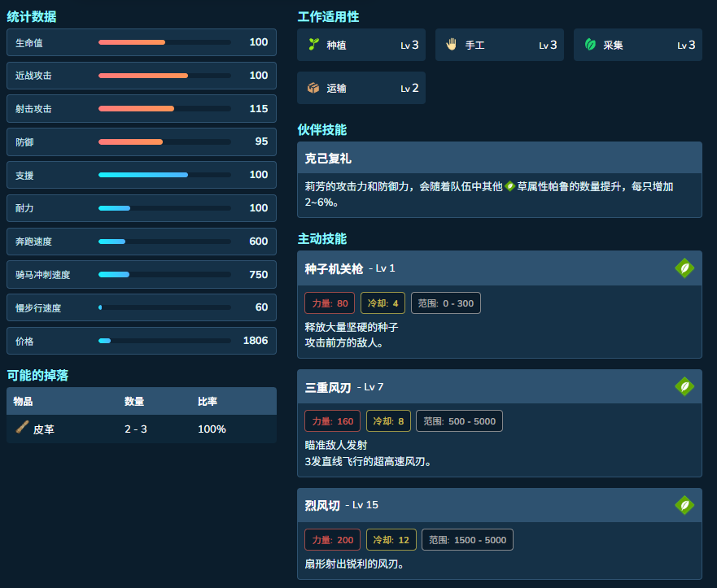This screenshot has width=717, height=588.
Task: Click the 范围: 500 - 5000 badge
Action: coord(460,420)
